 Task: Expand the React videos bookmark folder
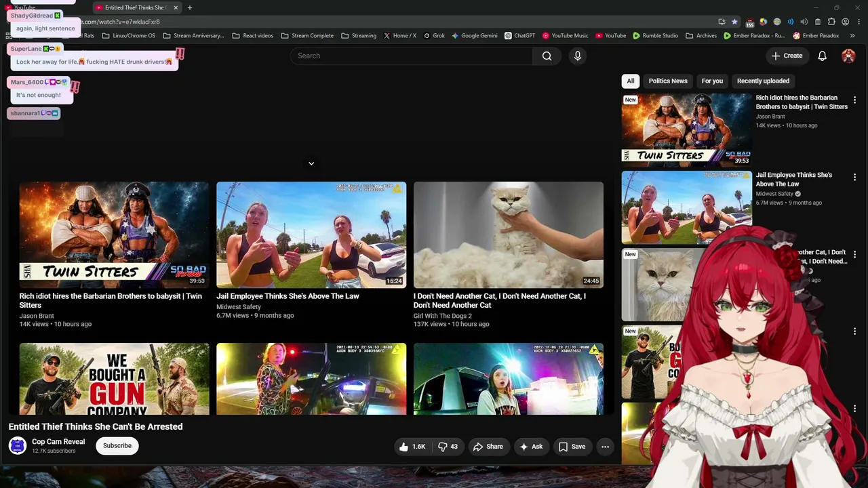pos(252,35)
